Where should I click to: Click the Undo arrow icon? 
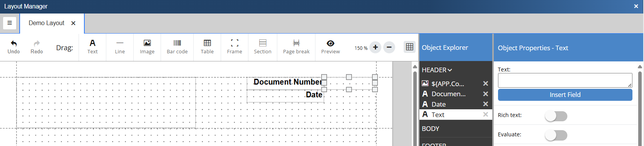[14, 43]
